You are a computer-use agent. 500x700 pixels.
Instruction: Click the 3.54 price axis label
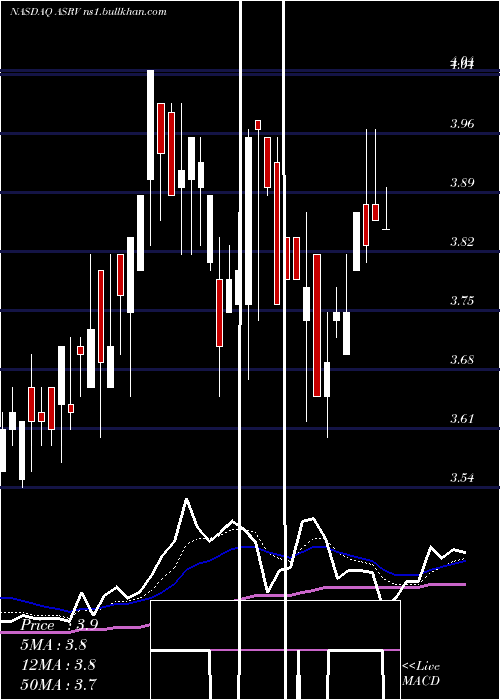(462, 477)
